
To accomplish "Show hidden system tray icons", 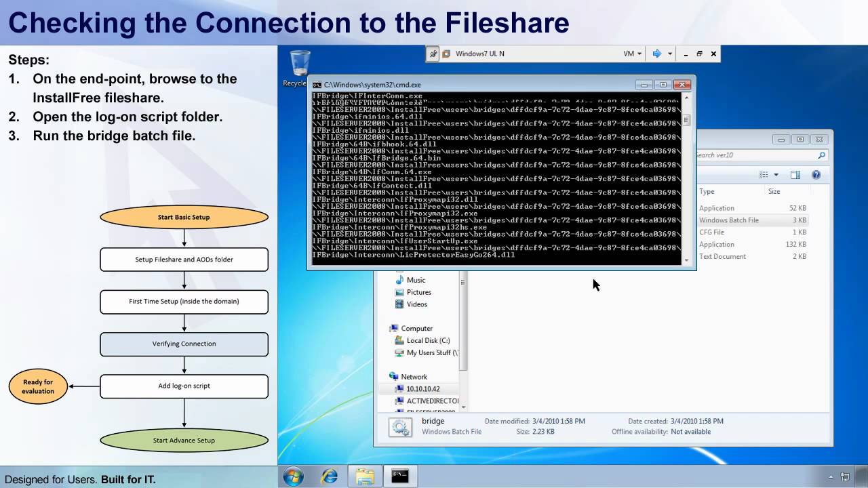I will coord(831,477).
